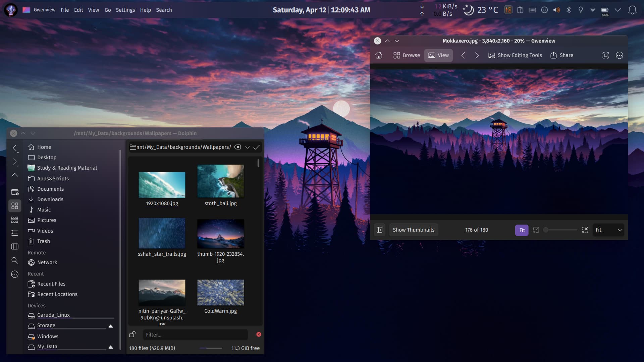The width and height of the screenshot is (644, 362).
Task: Click the volume icon in system tray
Action: click(556, 10)
